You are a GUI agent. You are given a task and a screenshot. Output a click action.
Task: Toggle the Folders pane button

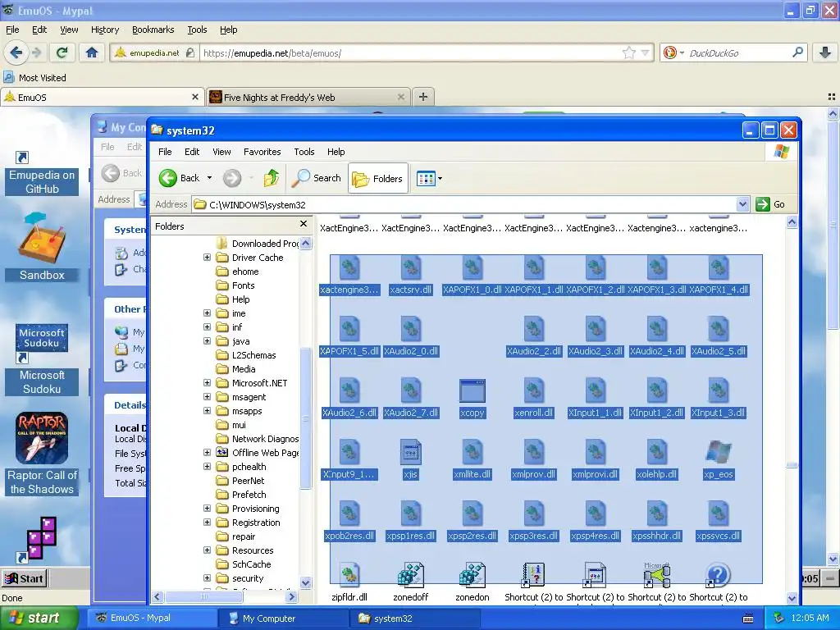click(378, 178)
